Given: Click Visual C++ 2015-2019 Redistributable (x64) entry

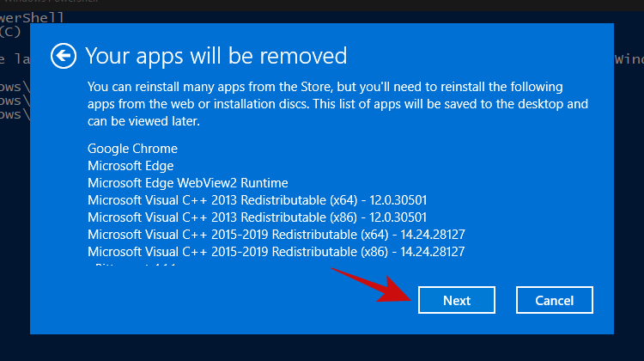Looking at the screenshot, I should (x=276, y=235).
